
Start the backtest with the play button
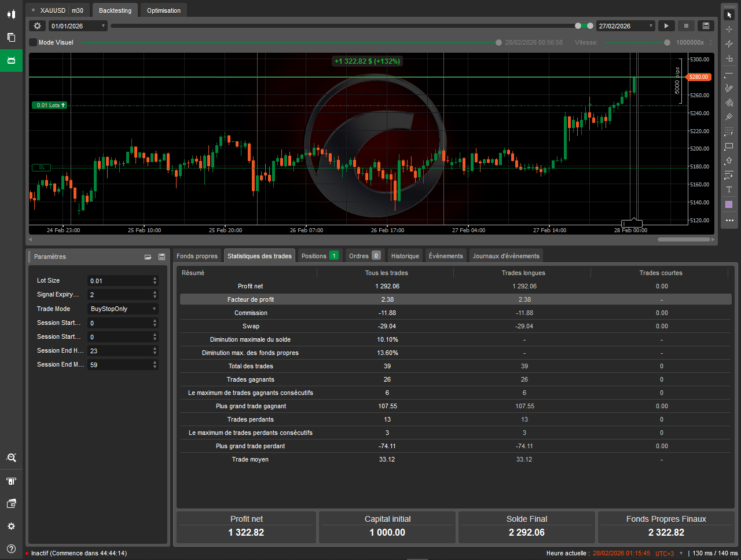tap(666, 25)
